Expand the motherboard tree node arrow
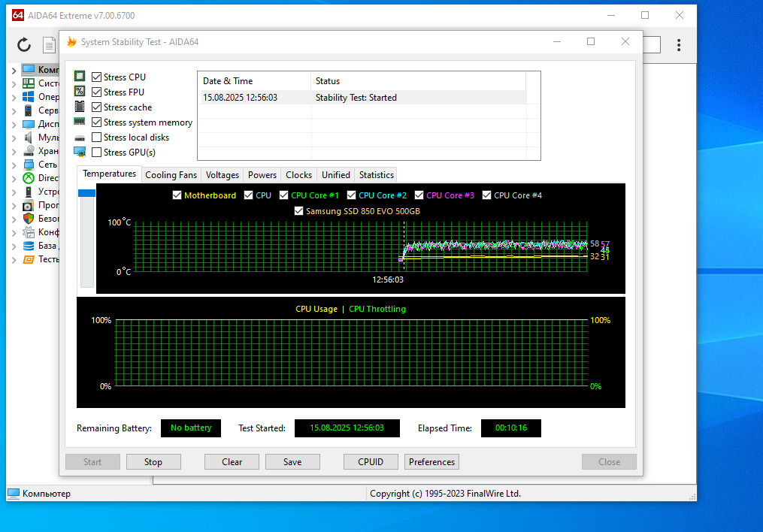763x532 pixels. pos(14,83)
